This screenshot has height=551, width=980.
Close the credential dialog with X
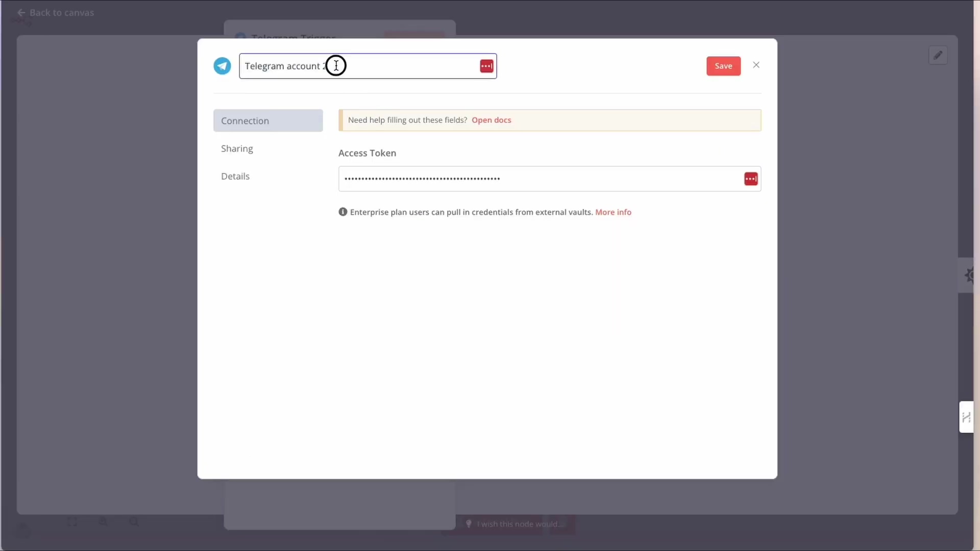click(x=756, y=65)
